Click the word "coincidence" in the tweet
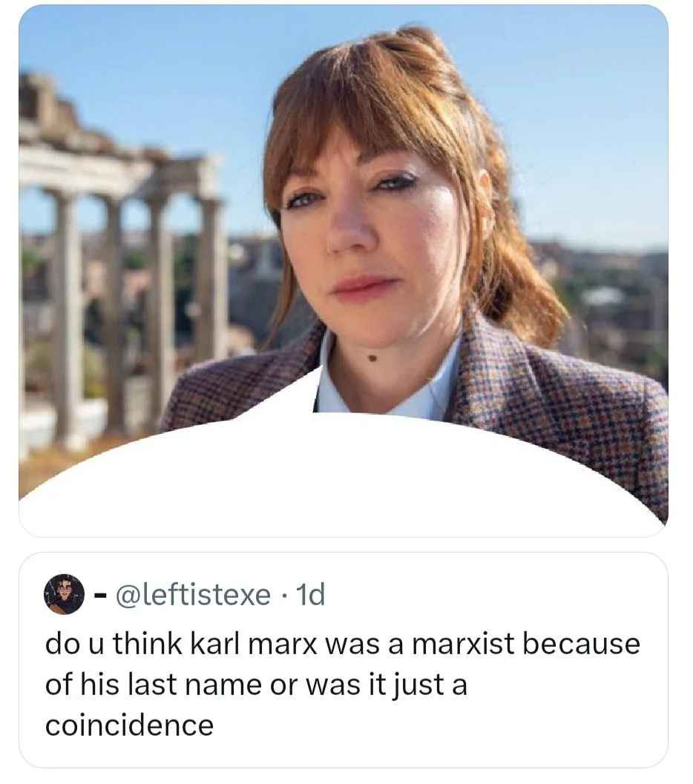 point(130,725)
